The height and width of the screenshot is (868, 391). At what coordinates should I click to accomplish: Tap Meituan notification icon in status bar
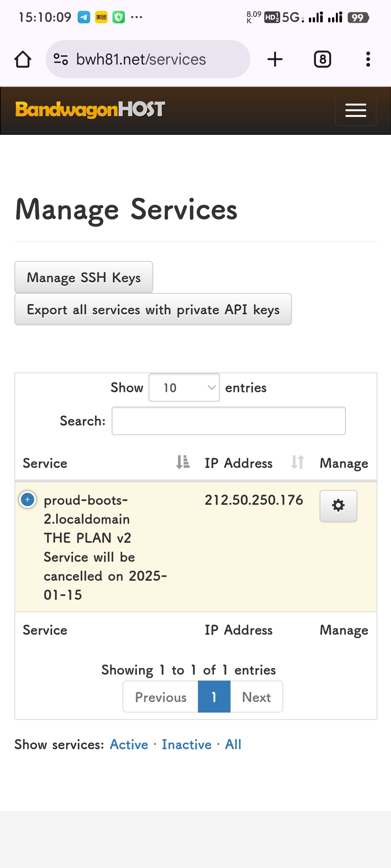click(101, 17)
